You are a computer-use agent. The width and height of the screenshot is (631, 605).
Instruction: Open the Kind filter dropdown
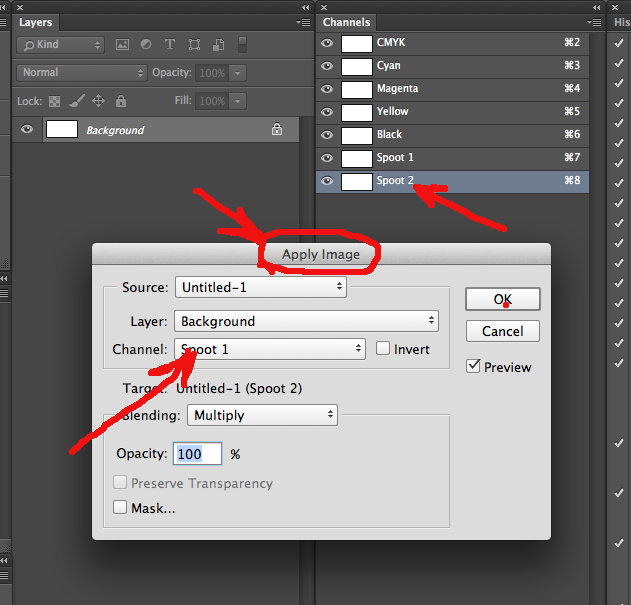[x=60, y=45]
